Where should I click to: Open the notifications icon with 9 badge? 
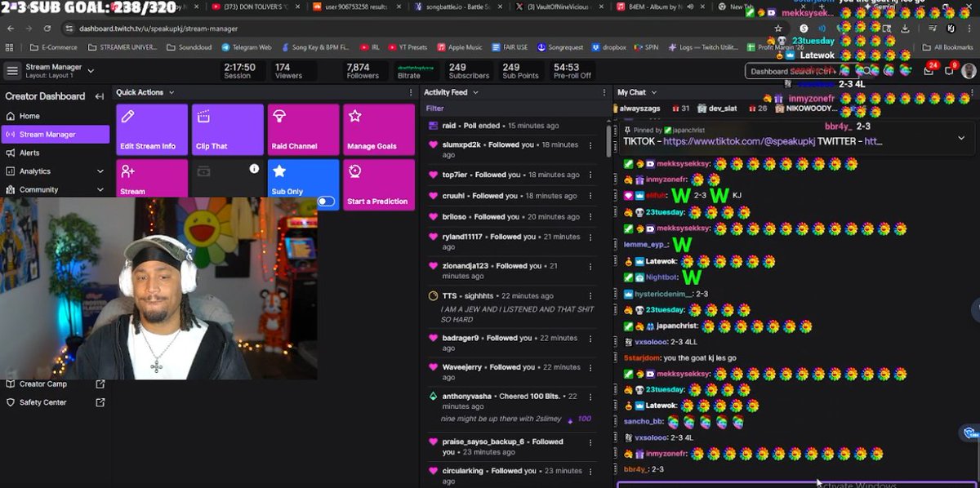point(950,71)
